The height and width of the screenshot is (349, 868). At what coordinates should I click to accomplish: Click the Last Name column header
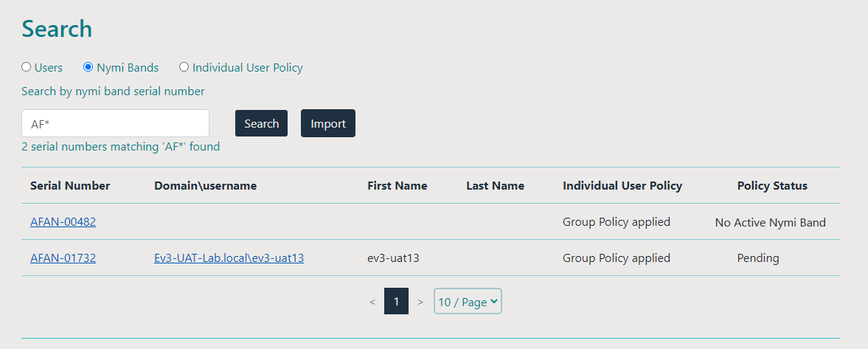[495, 186]
